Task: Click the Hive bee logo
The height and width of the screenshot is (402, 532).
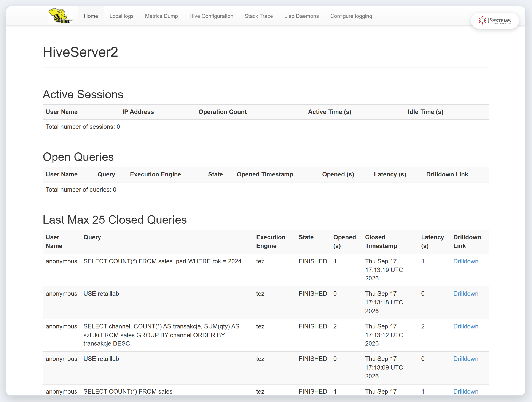Action: (60, 16)
